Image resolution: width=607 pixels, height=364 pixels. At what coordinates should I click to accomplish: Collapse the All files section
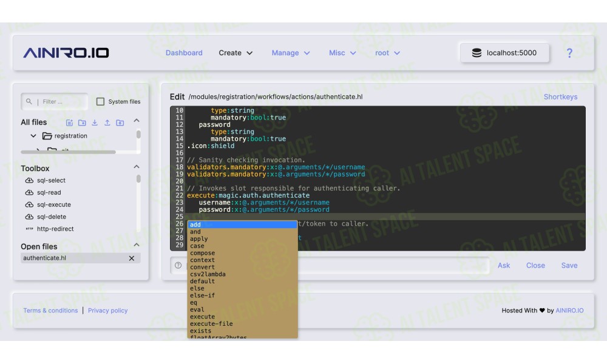pyautogui.click(x=137, y=121)
